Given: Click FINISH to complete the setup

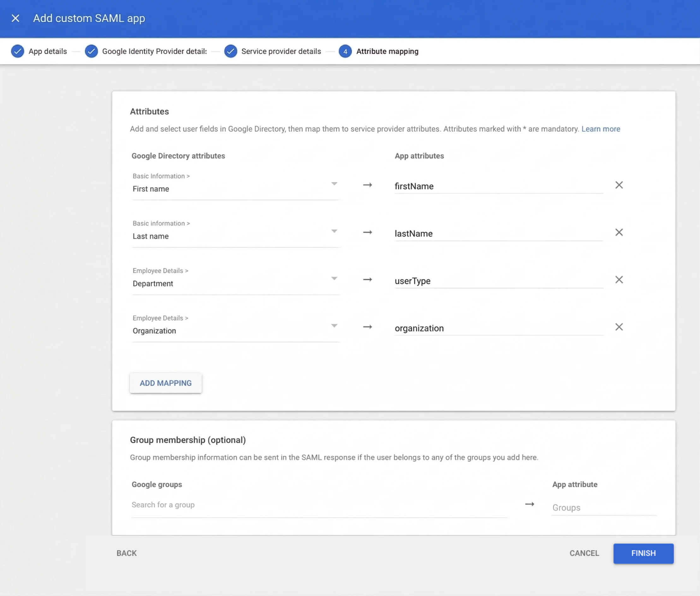Looking at the screenshot, I should [x=643, y=553].
